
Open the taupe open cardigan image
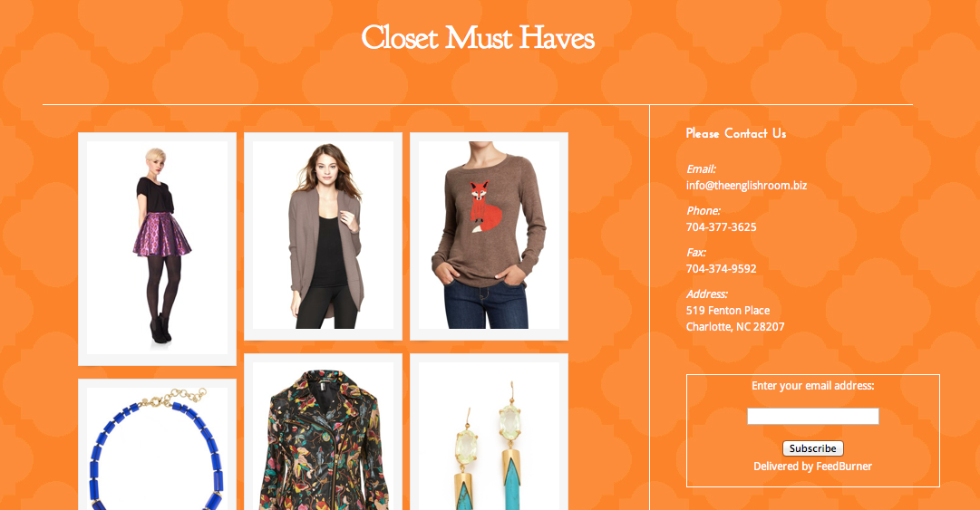[x=323, y=236]
